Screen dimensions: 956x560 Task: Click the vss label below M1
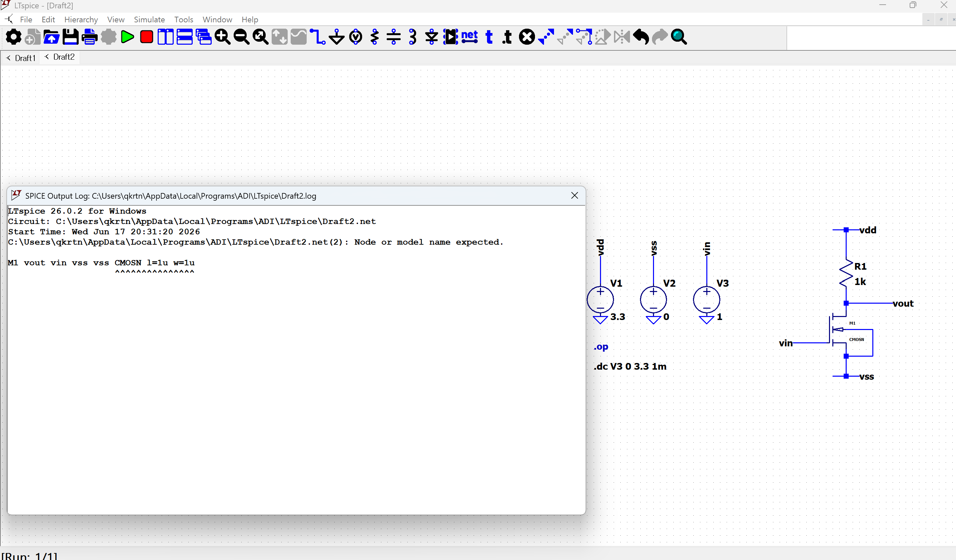click(866, 377)
